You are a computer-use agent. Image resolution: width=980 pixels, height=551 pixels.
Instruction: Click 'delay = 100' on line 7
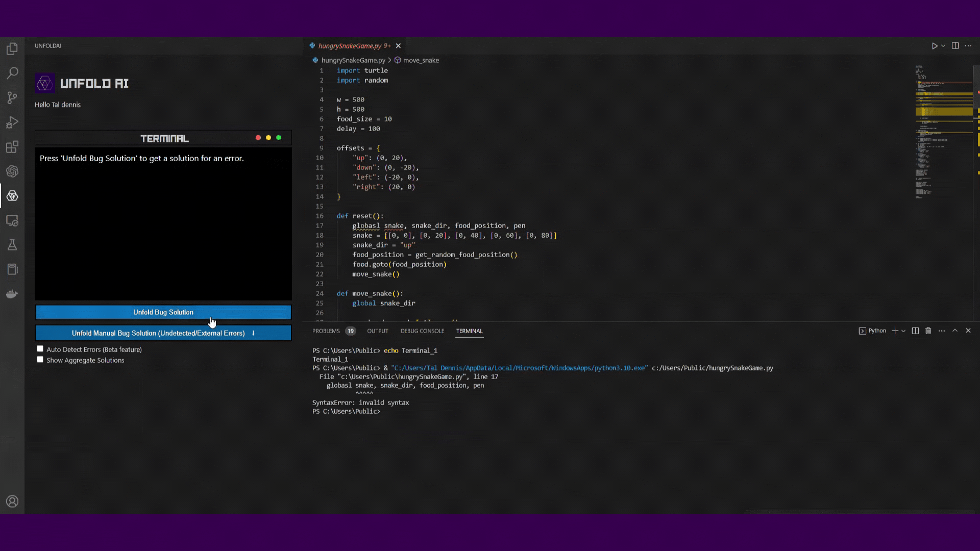pos(358,129)
